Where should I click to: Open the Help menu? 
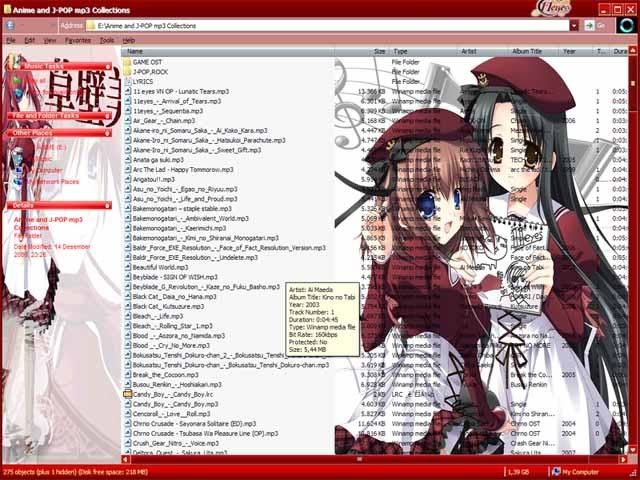129,40
